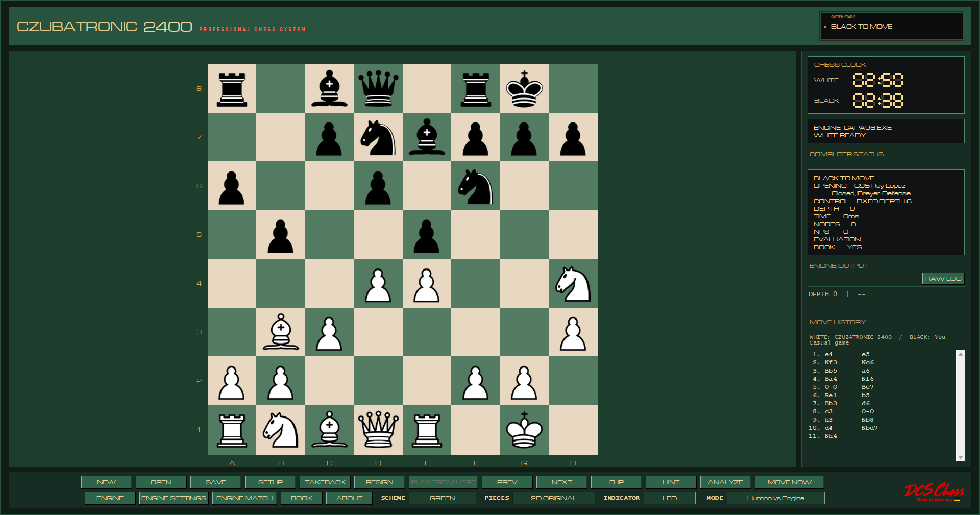Click the white bishop on b3
This screenshot has width=980, height=515.
(x=281, y=332)
